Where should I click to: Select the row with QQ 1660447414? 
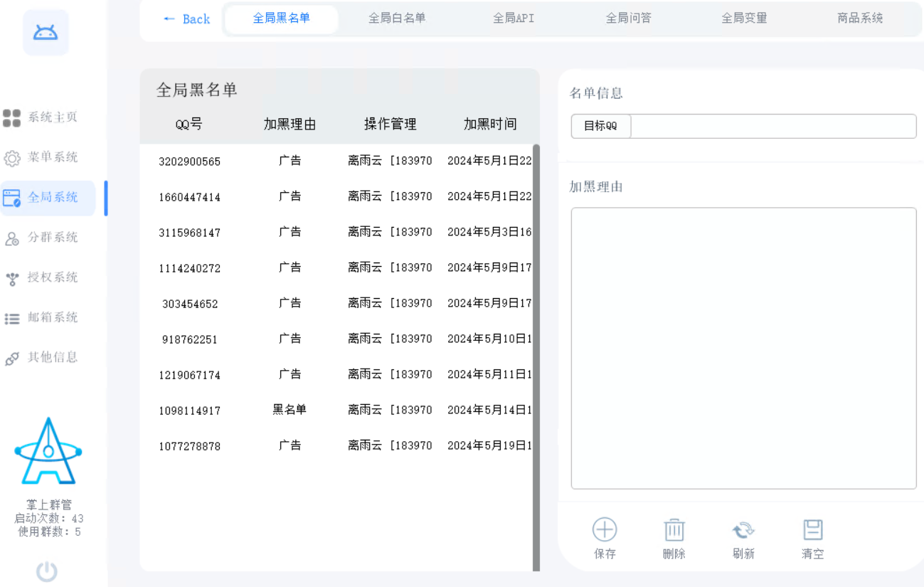pos(336,197)
